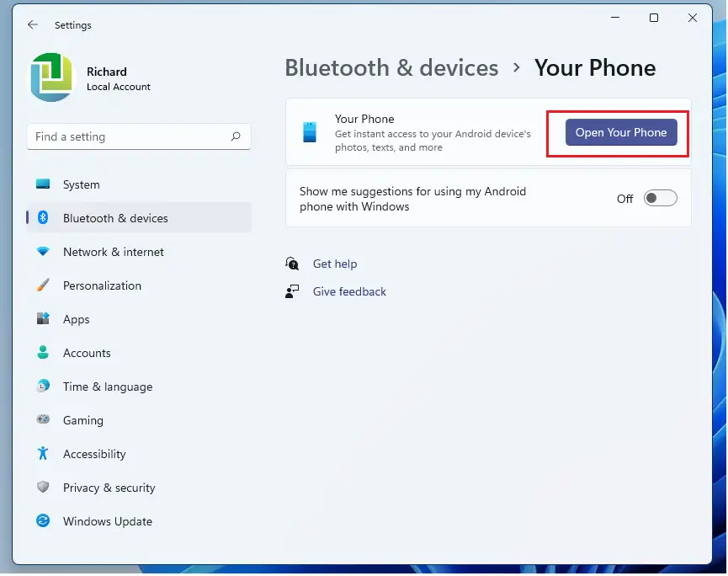The image size is (728, 576).
Task: Click the blue phone icon
Action: coord(309,132)
